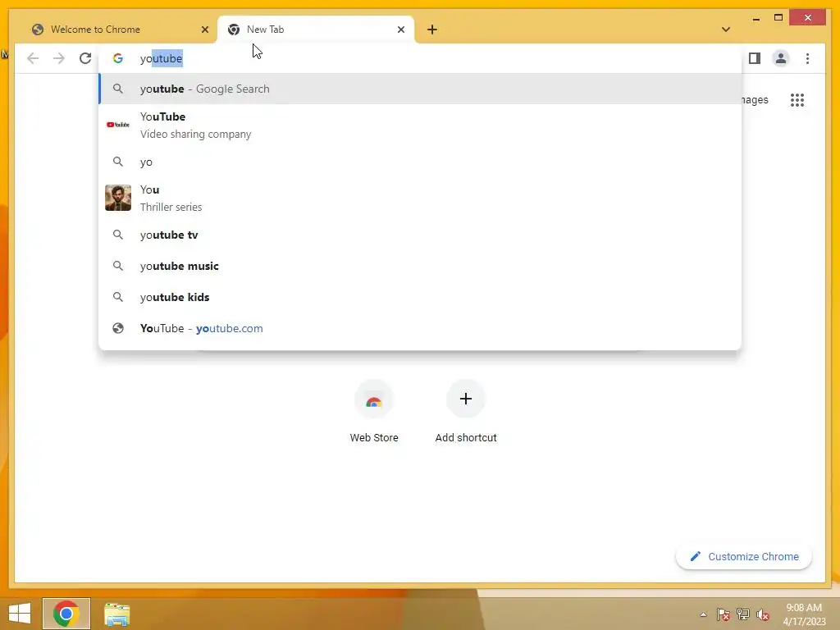Open YouTube - youtube.com suggestion
This screenshot has height=630, width=840.
[420, 328]
